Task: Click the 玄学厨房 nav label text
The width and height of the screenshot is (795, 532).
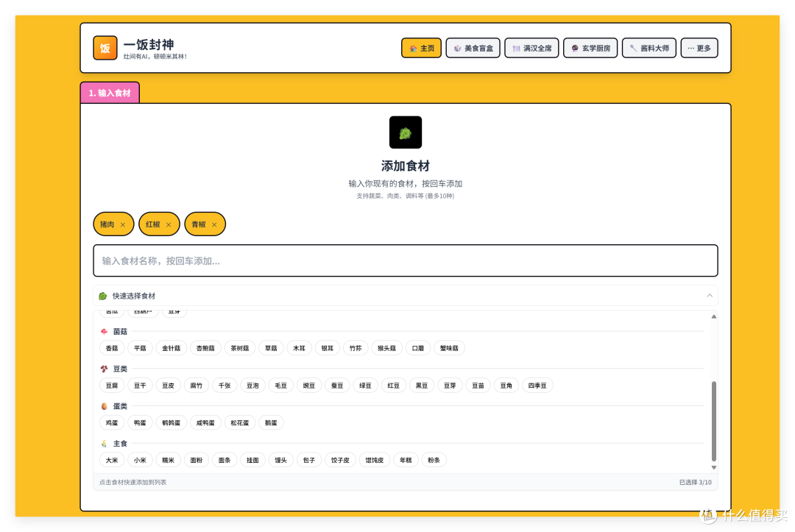Action: tap(596, 48)
